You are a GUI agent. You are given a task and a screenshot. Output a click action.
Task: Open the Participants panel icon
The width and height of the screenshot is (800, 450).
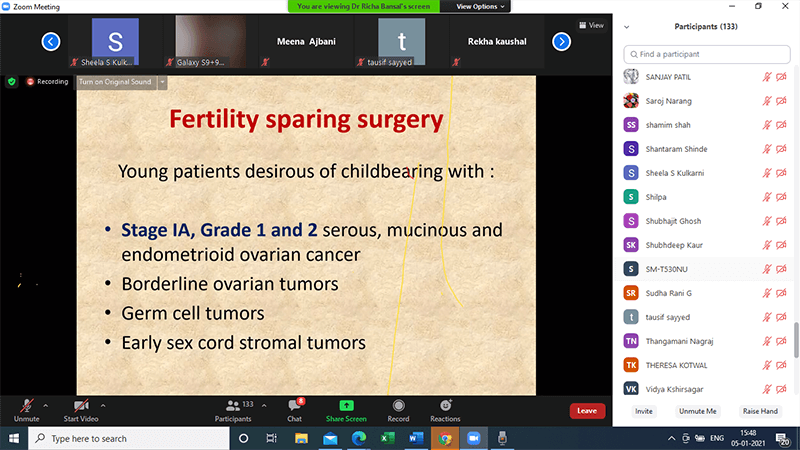click(x=233, y=405)
